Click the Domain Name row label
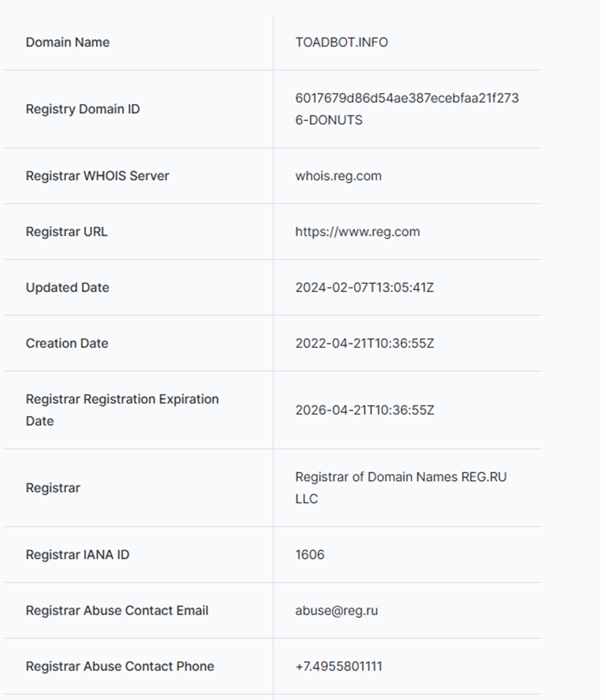 [67, 42]
